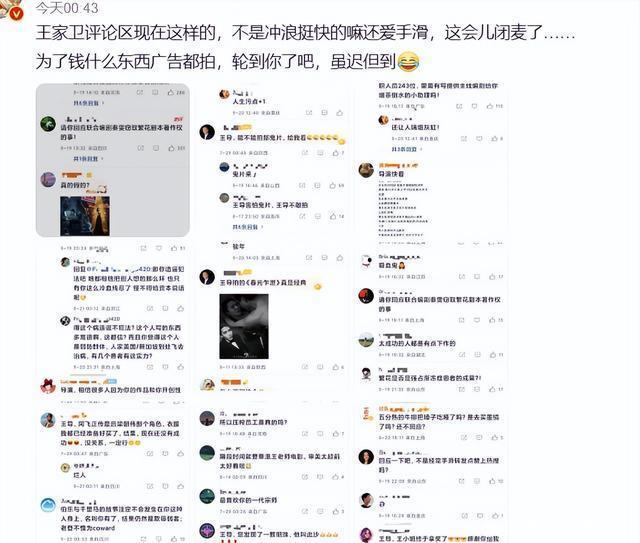This screenshot has height=543, width=640.
Task: Open the bottom-middle thumbnail with 一代宗师 comment
Action: pyautogui.click(x=272, y=474)
